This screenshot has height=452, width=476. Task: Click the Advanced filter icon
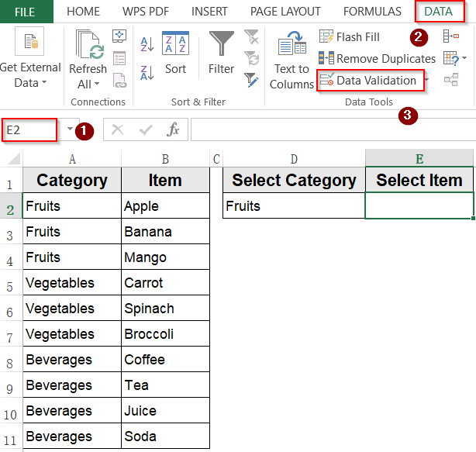coord(251,78)
